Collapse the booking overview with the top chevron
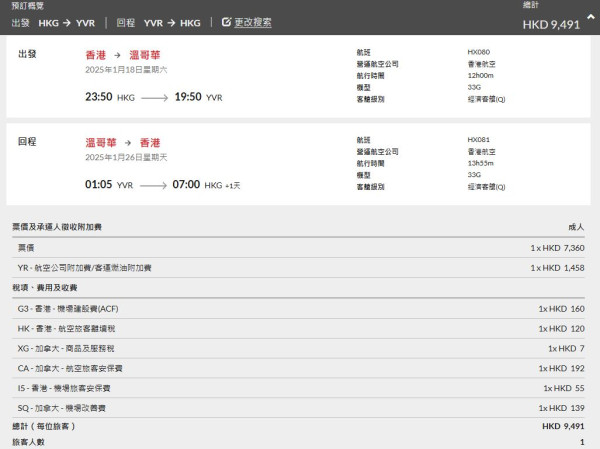600x449 pixels. 591,17
